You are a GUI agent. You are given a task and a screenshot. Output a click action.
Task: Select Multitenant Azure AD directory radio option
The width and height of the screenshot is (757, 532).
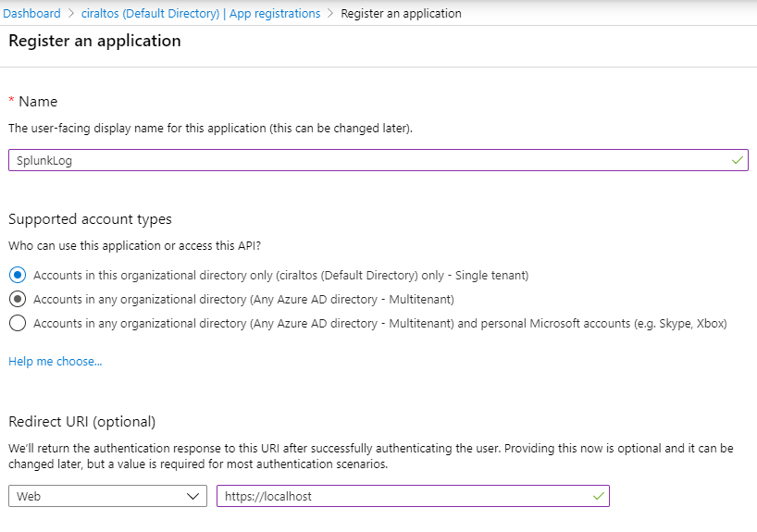coord(18,300)
